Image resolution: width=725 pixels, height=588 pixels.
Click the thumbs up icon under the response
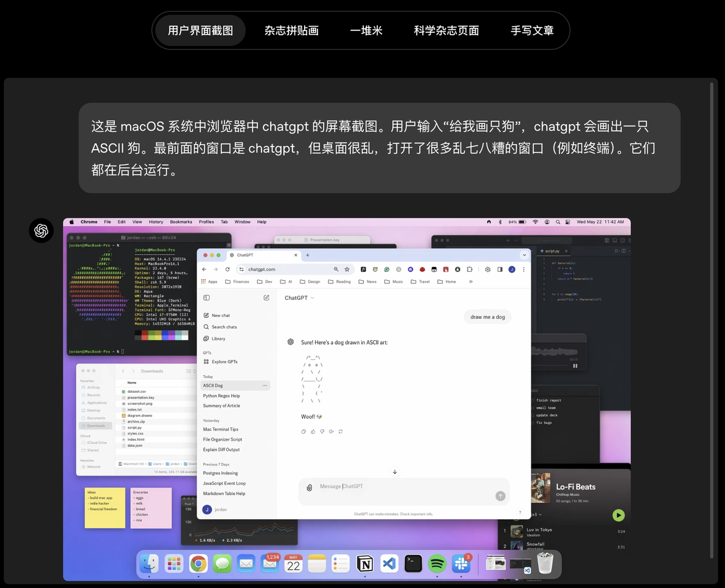coord(313,431)
